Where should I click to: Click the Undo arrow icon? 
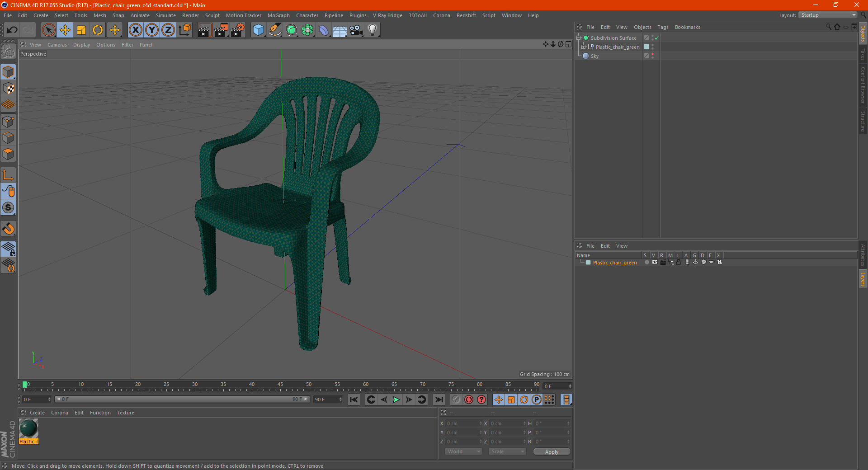(x=12, y=30)
